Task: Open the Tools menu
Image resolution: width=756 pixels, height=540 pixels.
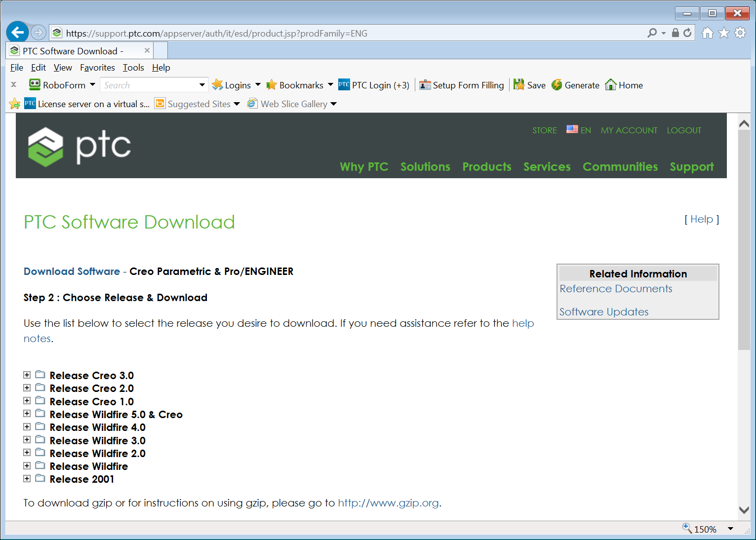Action: point(133,68)
